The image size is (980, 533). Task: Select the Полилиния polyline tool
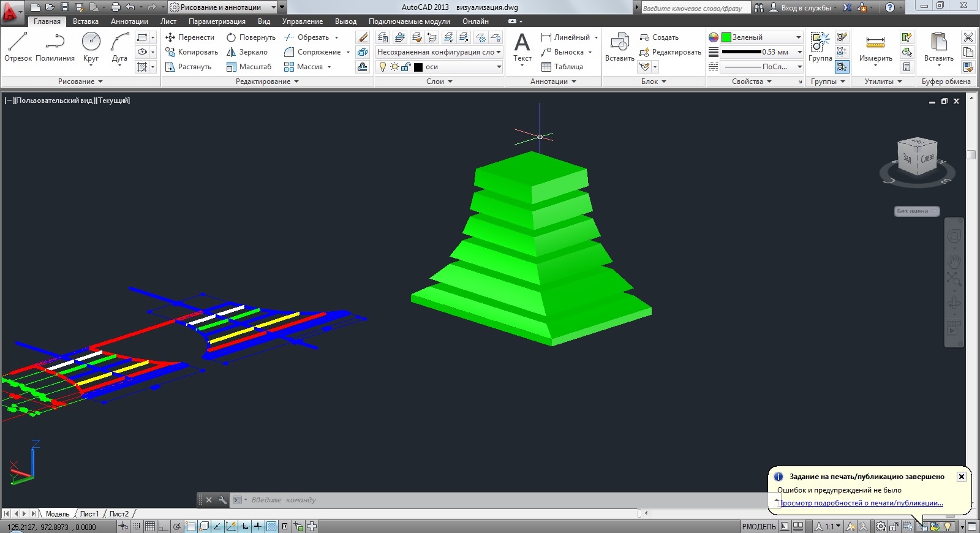55,48
